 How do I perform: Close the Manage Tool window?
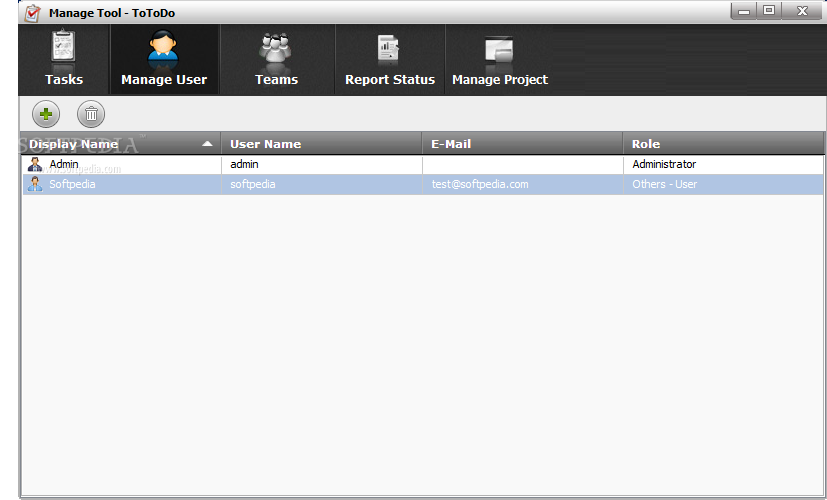pos(802,11)
